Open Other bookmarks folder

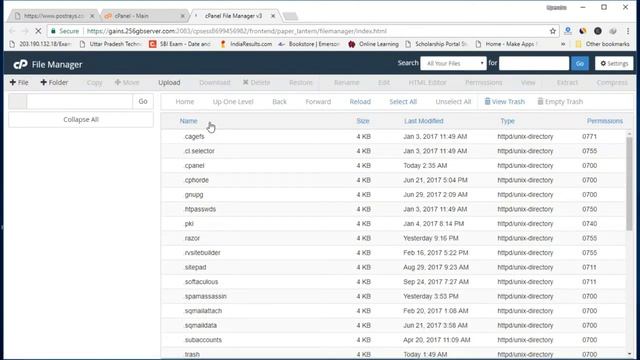coord(602,44)
